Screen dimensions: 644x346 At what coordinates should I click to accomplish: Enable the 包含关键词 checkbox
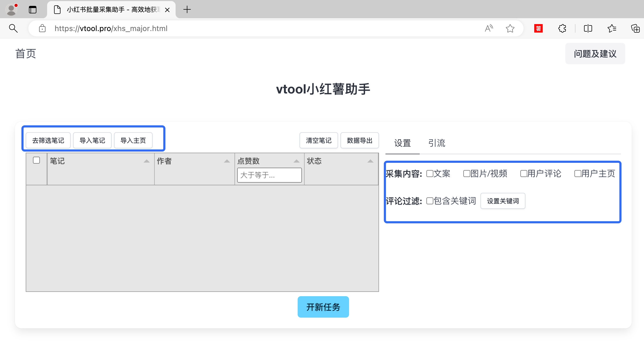click(x=430, y=201)
